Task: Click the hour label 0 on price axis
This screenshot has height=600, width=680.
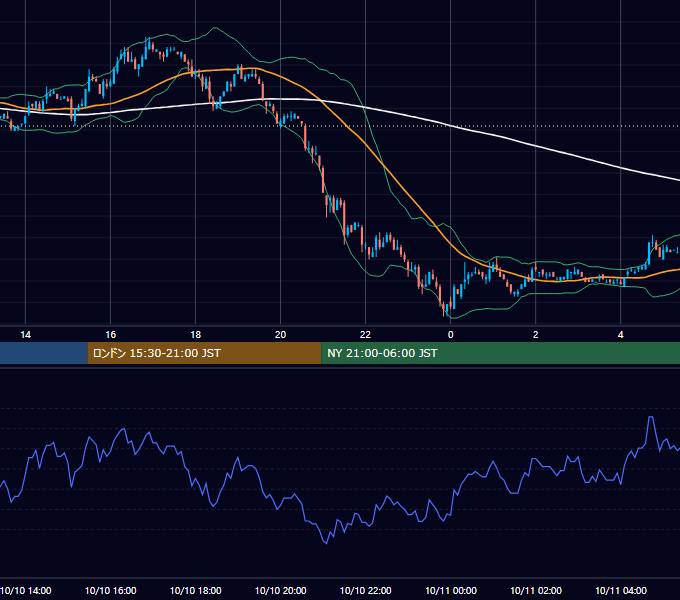Action: (x=451, y=335)
